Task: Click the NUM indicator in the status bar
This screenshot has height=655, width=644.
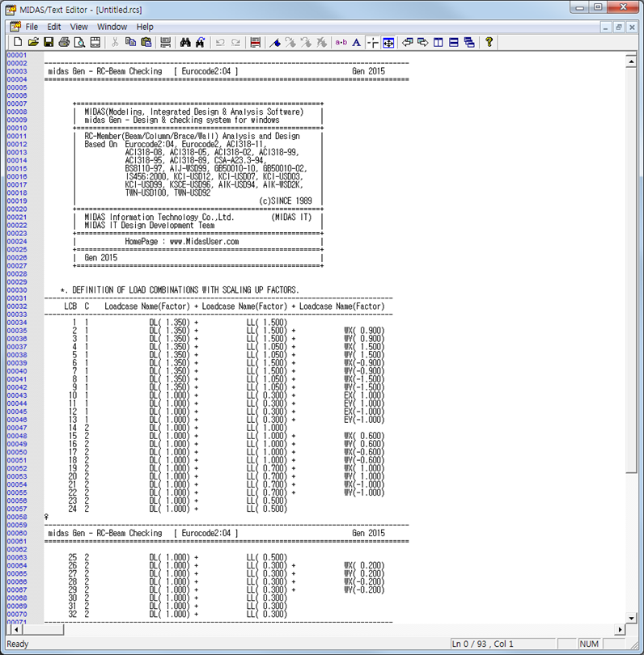Action: pos(589,644)
